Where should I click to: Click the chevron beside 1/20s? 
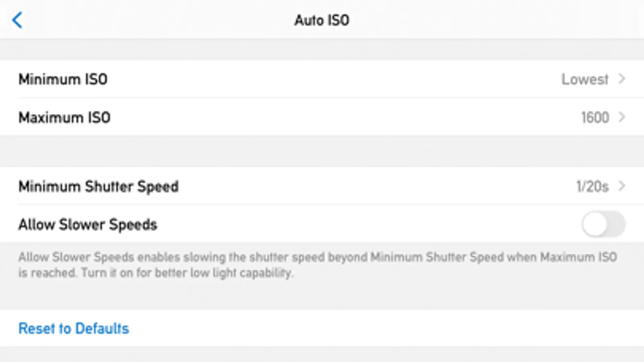[x=622, y=186]
